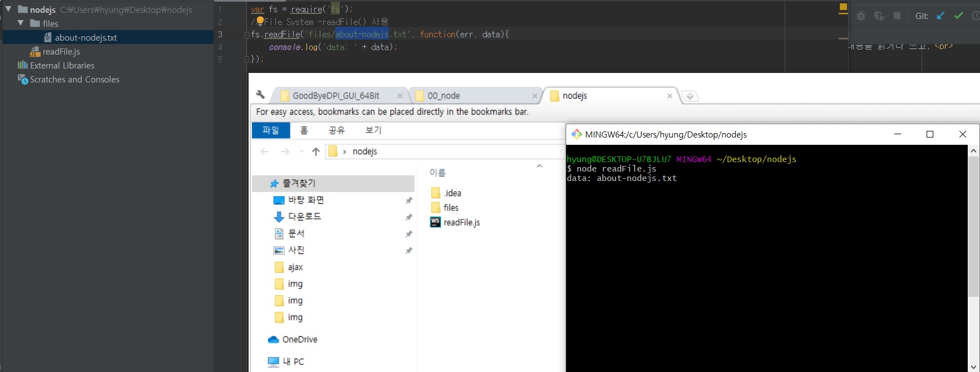The image size is (980, 372).
Task: Select readFile.js in the project tree
Action: [x=61, y=52]
